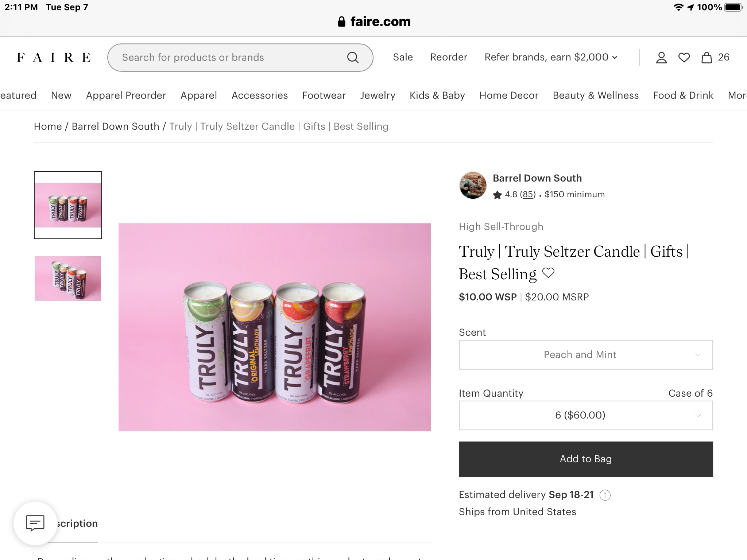Click the FAIRE logo
The image size is (747, 560).
tap(54, 58)
